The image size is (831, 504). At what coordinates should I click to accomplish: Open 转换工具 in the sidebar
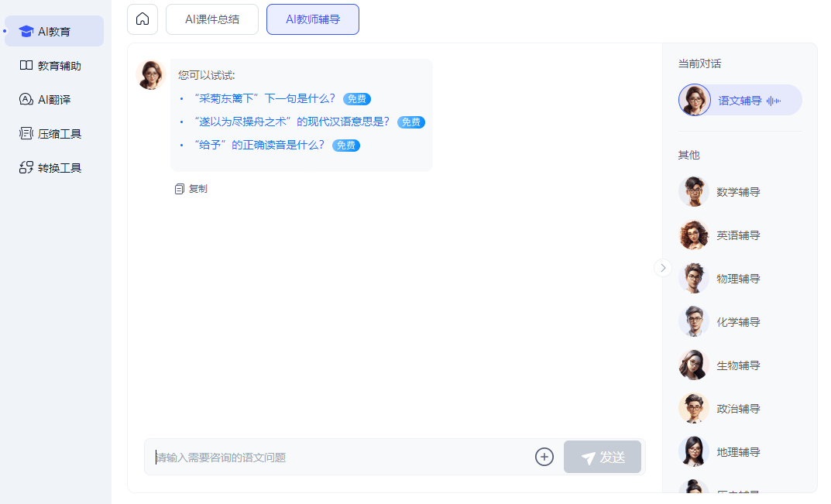[x=54, y=168]
